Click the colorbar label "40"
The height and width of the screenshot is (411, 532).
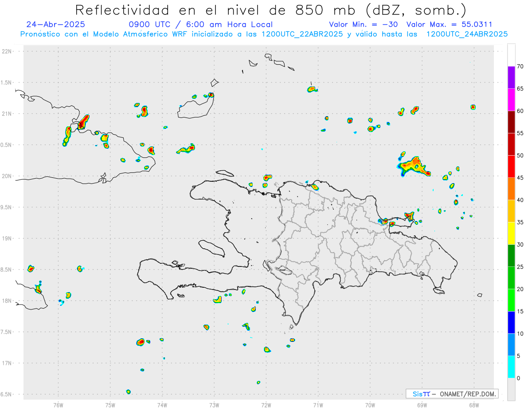520,200
